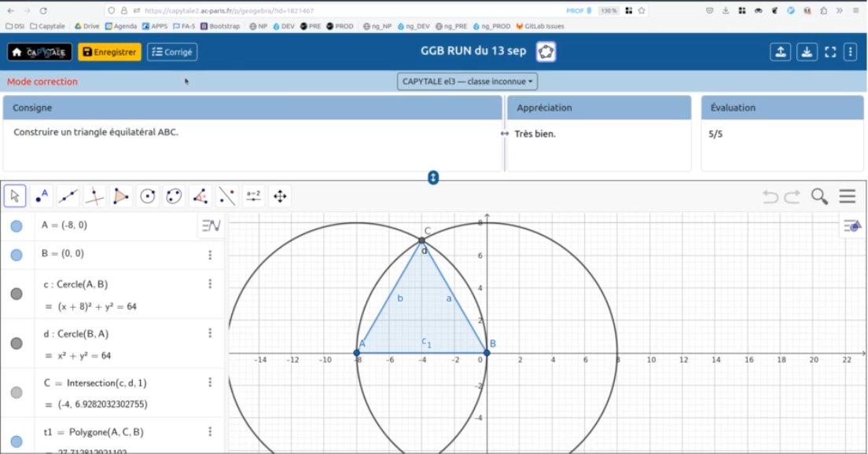This screenshot has height=454, width=868.
Task: Open options menu for point B row
Action: [x=210, y=255]
